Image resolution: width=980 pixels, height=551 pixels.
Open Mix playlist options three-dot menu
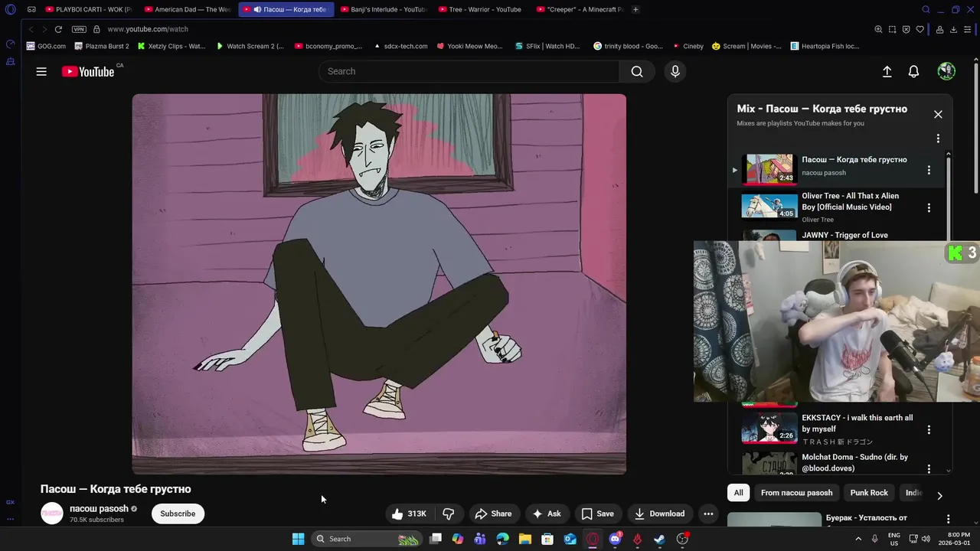938,139
